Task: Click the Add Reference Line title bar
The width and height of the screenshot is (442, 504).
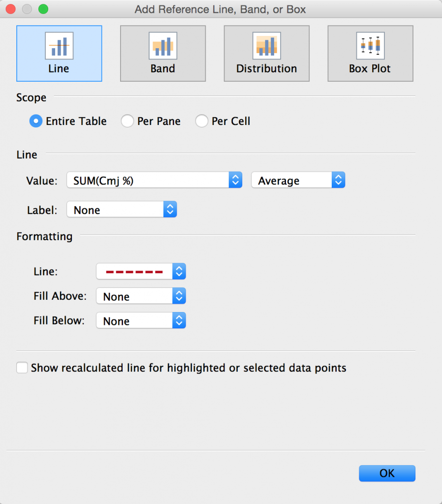Action: pos(221,9)
